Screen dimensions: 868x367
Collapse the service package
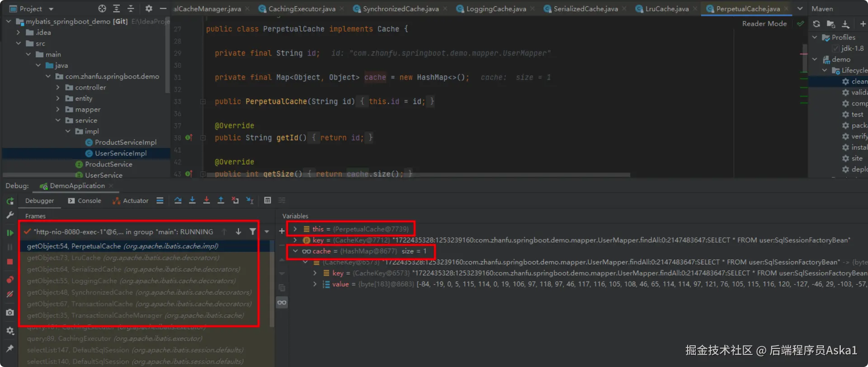click(57, 120)
